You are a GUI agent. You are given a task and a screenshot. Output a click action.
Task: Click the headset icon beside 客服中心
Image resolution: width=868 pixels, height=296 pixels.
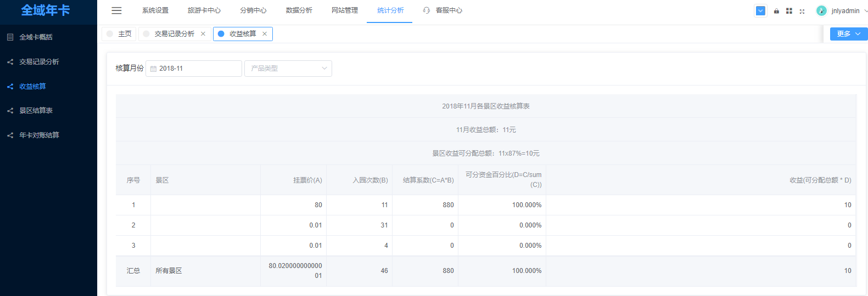tap(427, 10)
